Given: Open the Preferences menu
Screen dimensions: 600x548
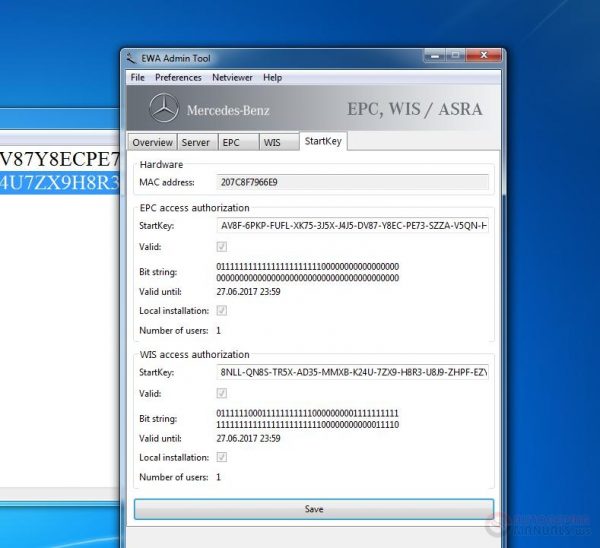Looking at the screenshot, I should coord(178,78).
